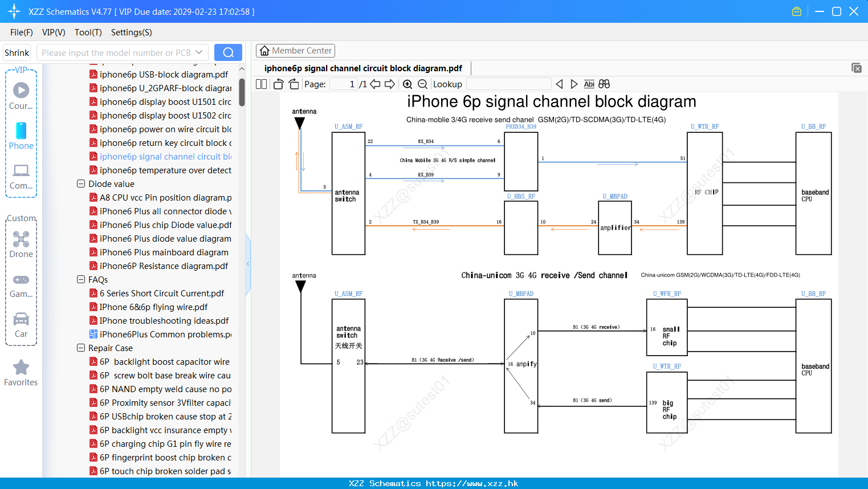The width and height of the screenshot is (868, 489).
Task: Zoom in on the PDF
Action: coord(407,84)
